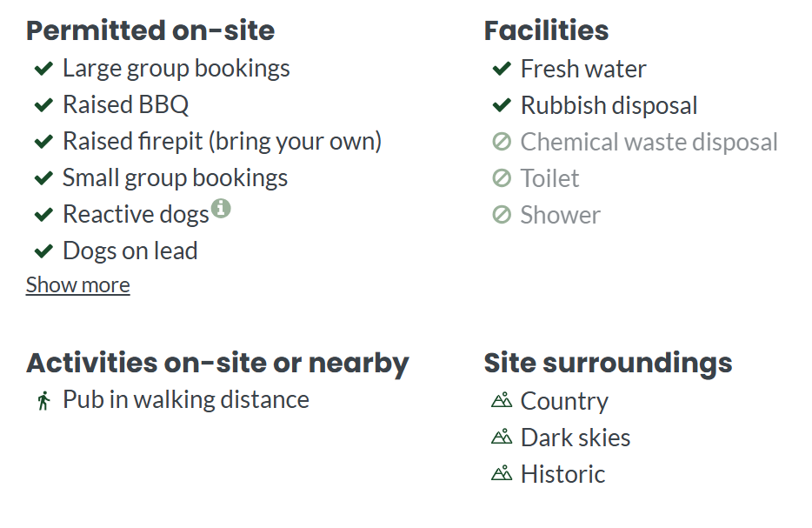Click the info icon beside Reactive dogs
812x528 pixels.
click(x=221, y=208)
